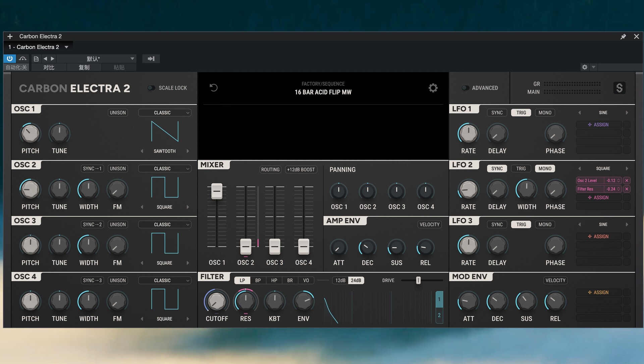Click the preset name 16 Bar Acid Flip MW
This screenshot has height=364, width=644.
pos(323,92)
